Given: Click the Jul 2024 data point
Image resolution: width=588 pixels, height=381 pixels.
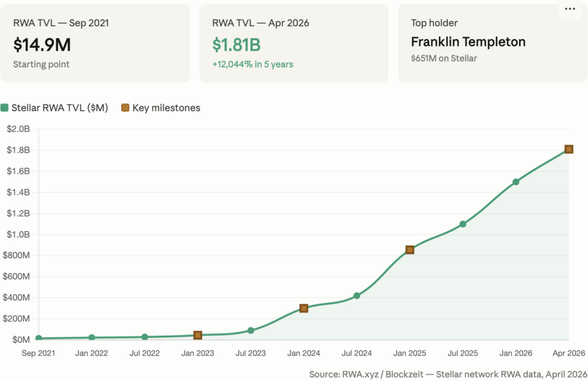Looking at the screenshot, I should click(x=357, y=296).
